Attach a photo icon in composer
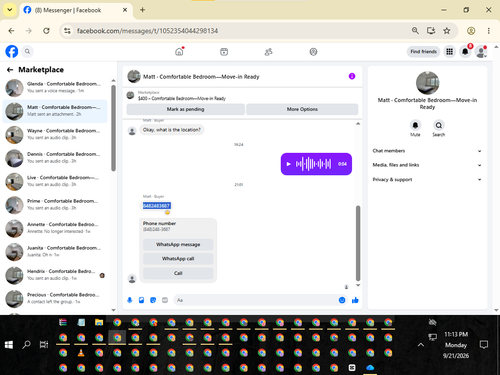 141,300
